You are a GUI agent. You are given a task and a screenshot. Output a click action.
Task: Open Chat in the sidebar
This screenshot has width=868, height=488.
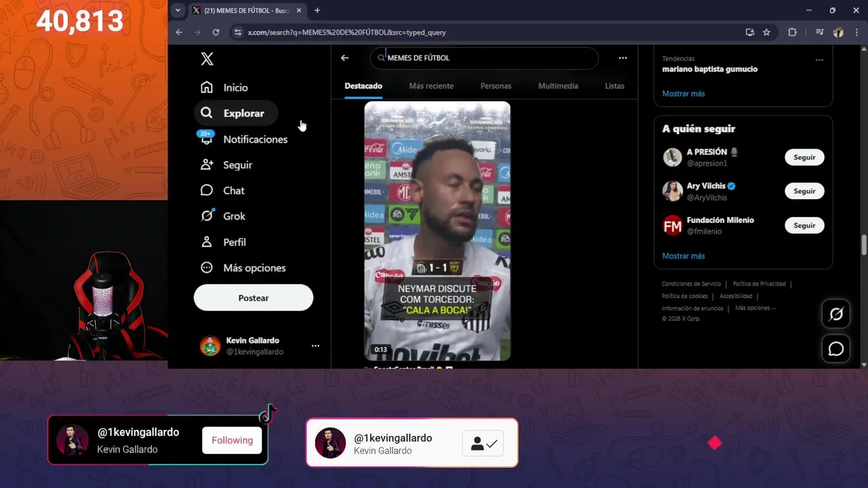click(223, 190)
